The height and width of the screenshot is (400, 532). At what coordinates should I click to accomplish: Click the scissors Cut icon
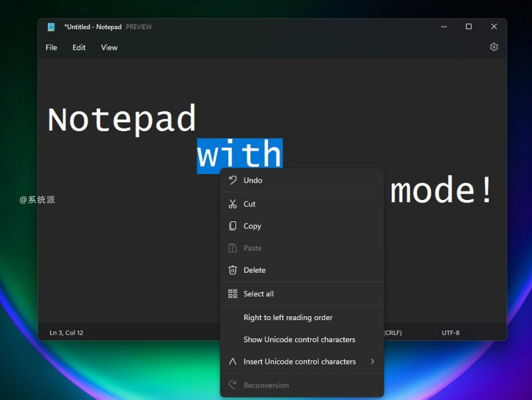tap(233, 203)
